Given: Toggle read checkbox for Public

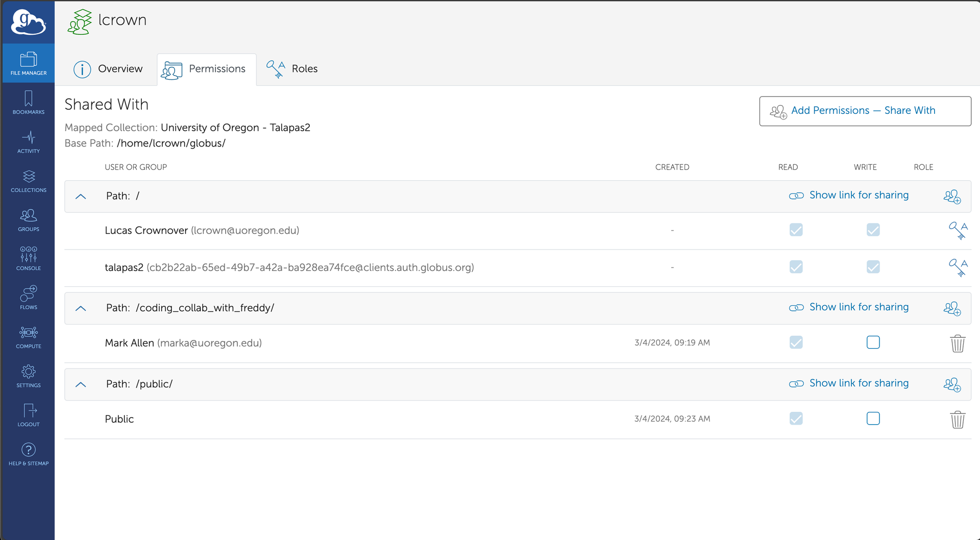Looking at the screenshot, I should tap(796, 419).
